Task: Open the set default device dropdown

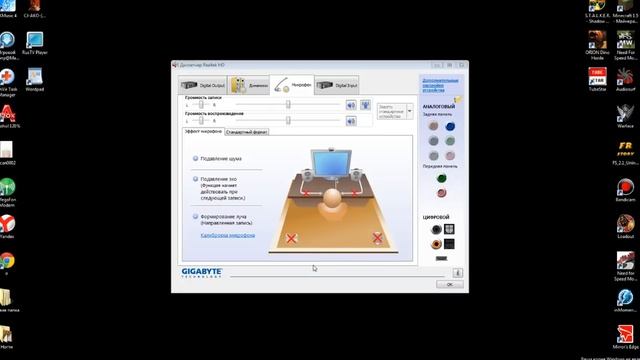Action: coord(409,111)
